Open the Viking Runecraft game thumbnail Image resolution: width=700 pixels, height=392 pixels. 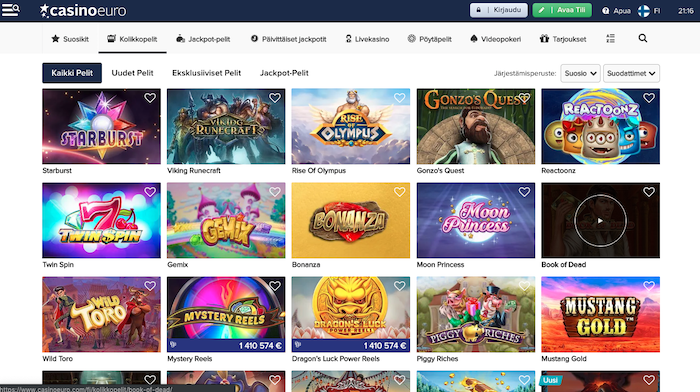(x=226, y=126)
